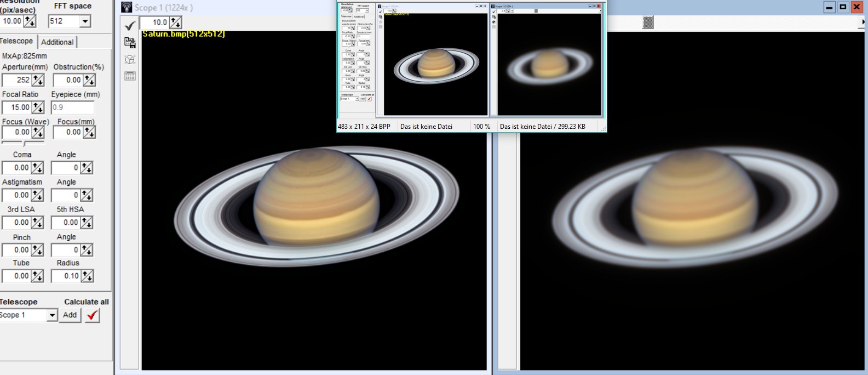Click the sharp Saturn image in Scope 1
Viewport: 868px width, 375px height.
(x=317, y=206)
